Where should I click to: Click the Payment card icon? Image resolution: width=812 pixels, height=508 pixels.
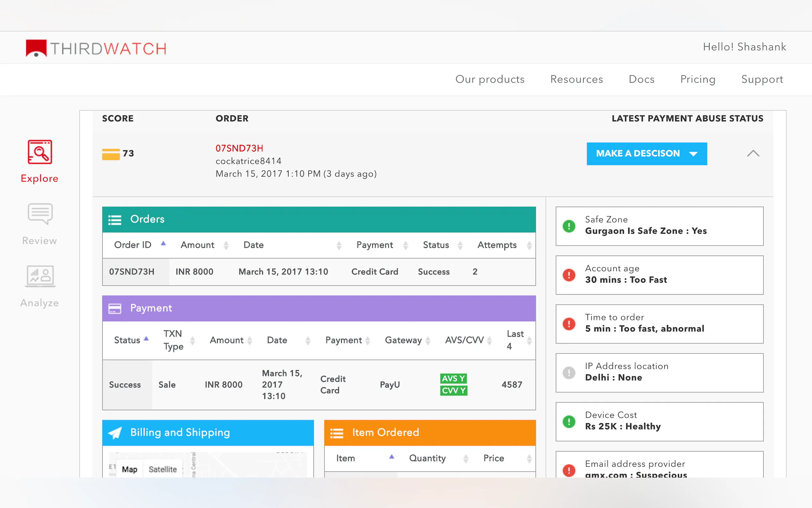click(114, 308)
